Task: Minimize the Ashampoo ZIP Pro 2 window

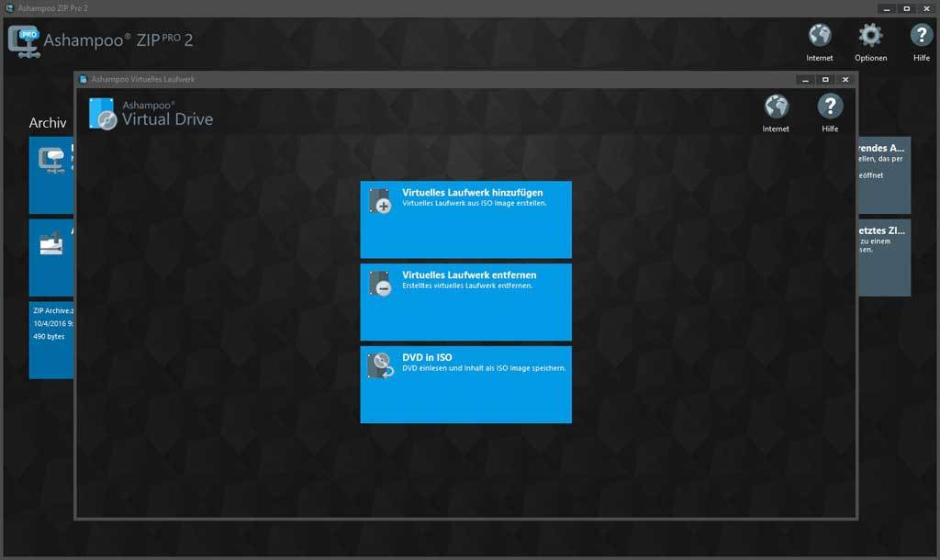Action: tap(887, 9)
